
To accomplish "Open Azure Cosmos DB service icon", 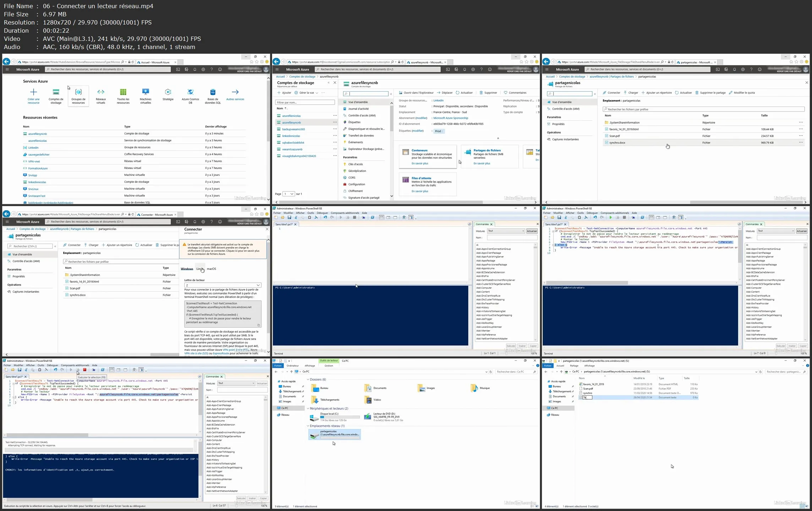I will 190,96.
